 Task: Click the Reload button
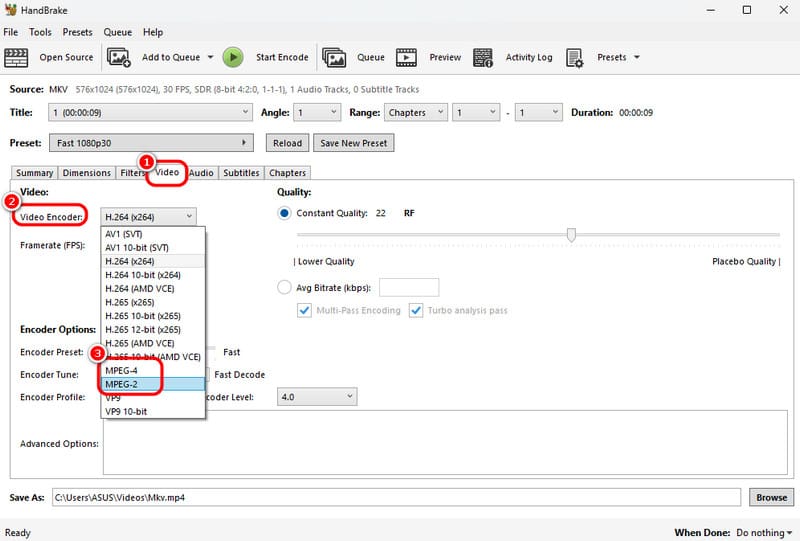pyautogui.click(x=287, y=143)
